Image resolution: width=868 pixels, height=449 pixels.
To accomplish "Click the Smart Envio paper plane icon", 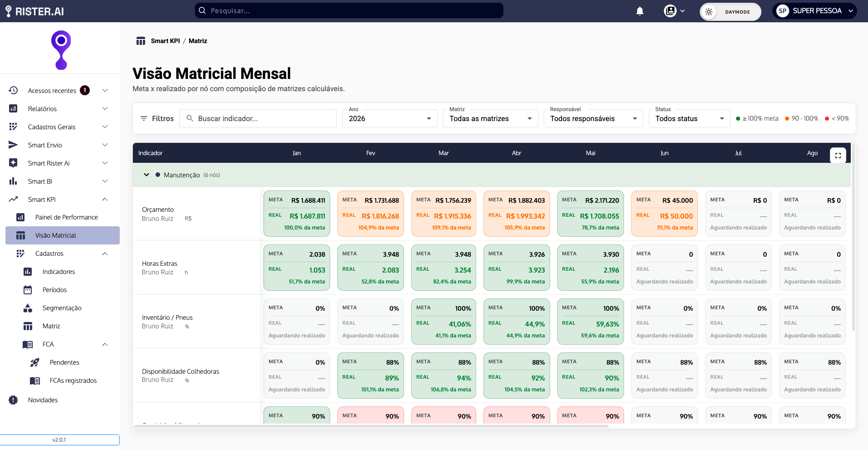I will click(13, 145).
